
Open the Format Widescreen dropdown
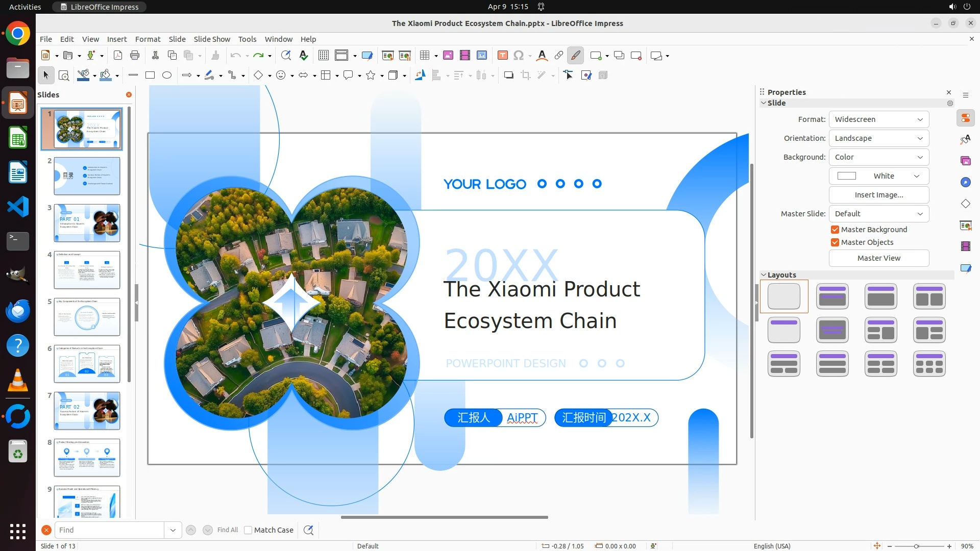click(878, 119)
